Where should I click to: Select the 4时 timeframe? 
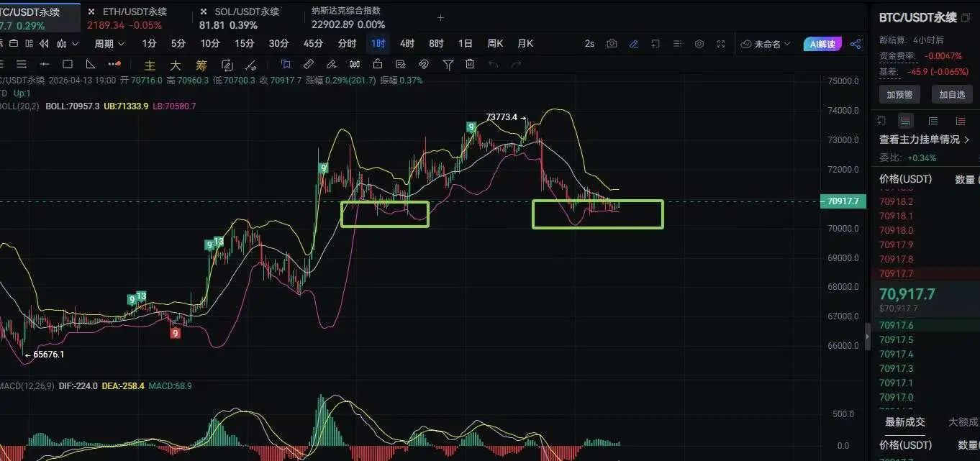[407, 44]
